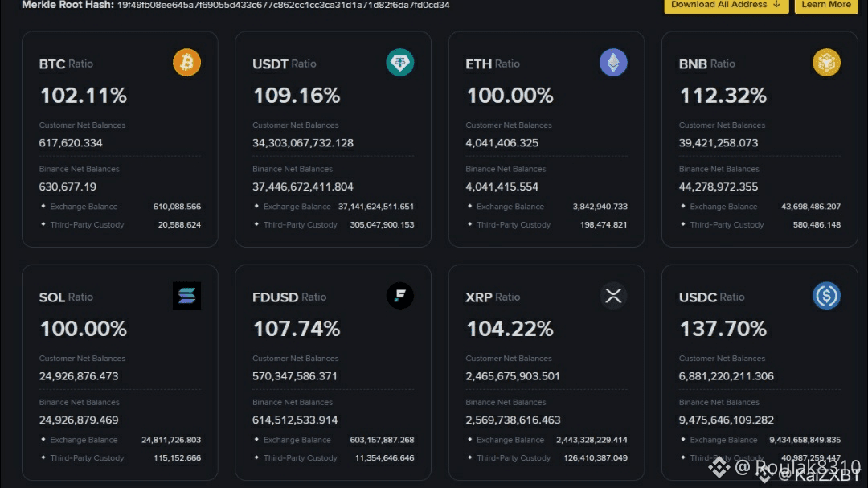Click the XRP logo icon
The width and height of the screenshot is (868, 488).
(x=613, y=296)
